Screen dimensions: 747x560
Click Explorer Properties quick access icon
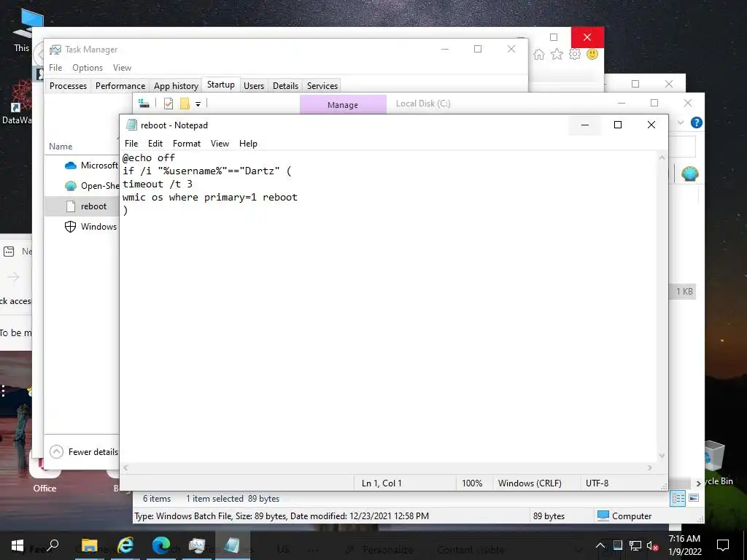click(169, 104)
